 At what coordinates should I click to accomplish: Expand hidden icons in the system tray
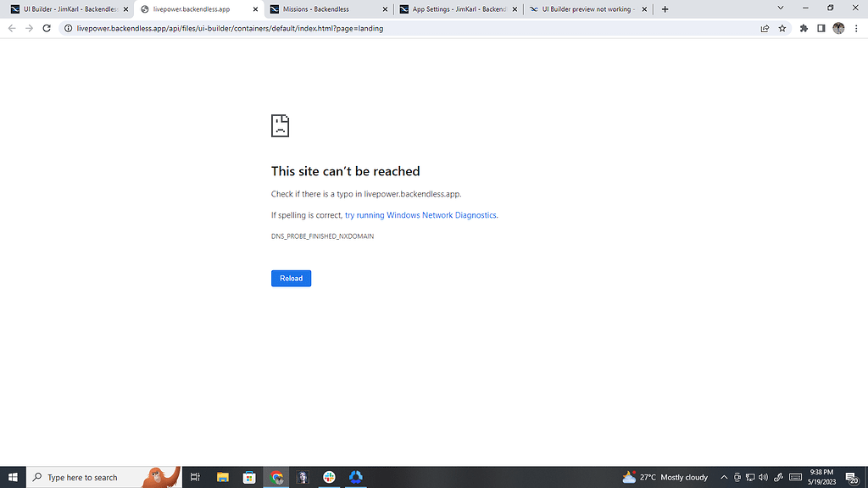[x=723, y=477]
